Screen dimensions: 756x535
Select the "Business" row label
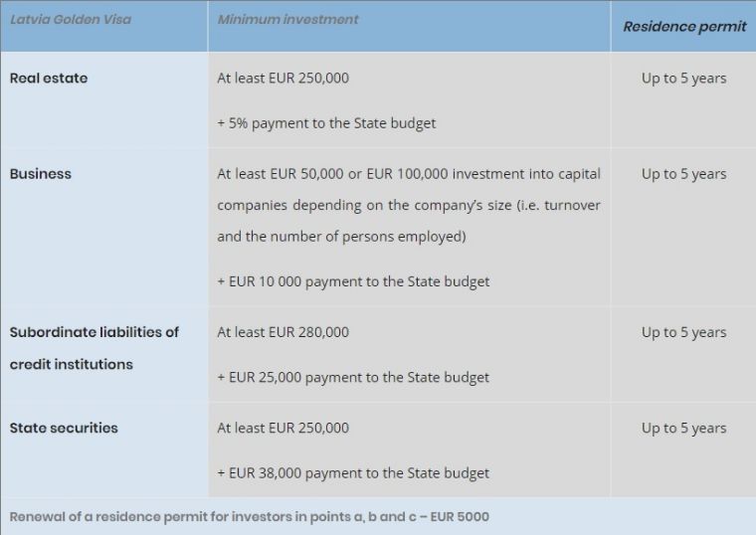(x=41, y=173)
